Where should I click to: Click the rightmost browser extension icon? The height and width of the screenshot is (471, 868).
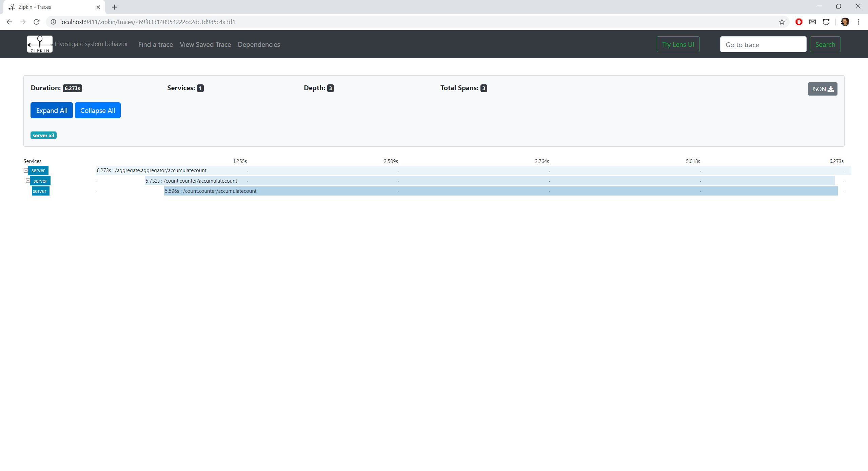pos(826,22)
